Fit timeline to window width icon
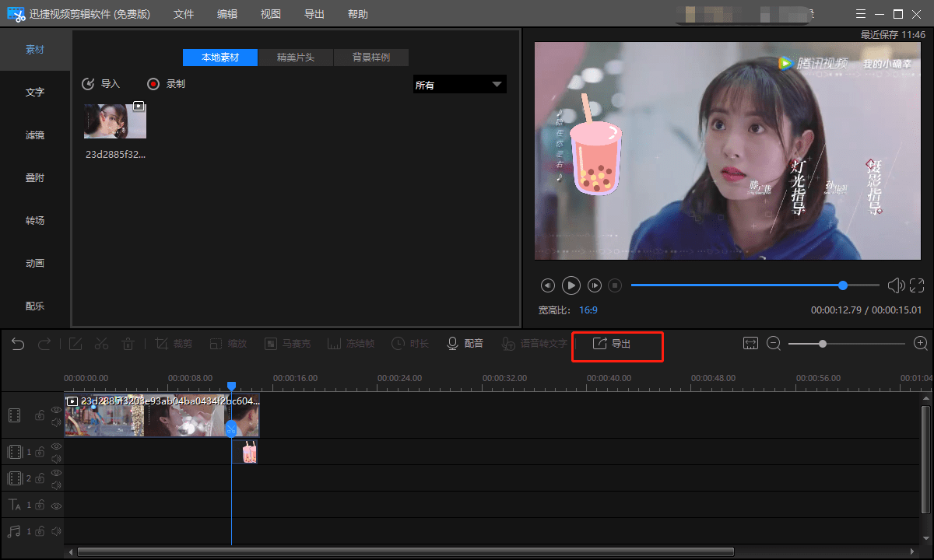The width and height of the screenshot is (934, 560). 750,344
